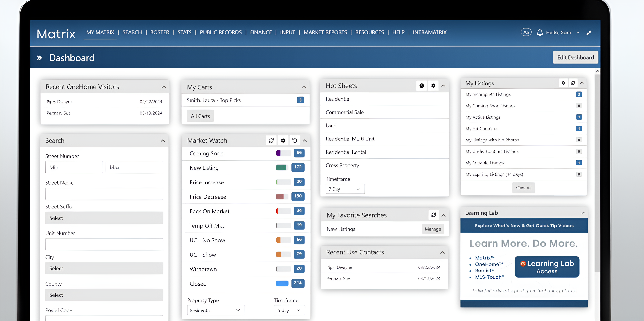Open the City select dropdown

104,268
